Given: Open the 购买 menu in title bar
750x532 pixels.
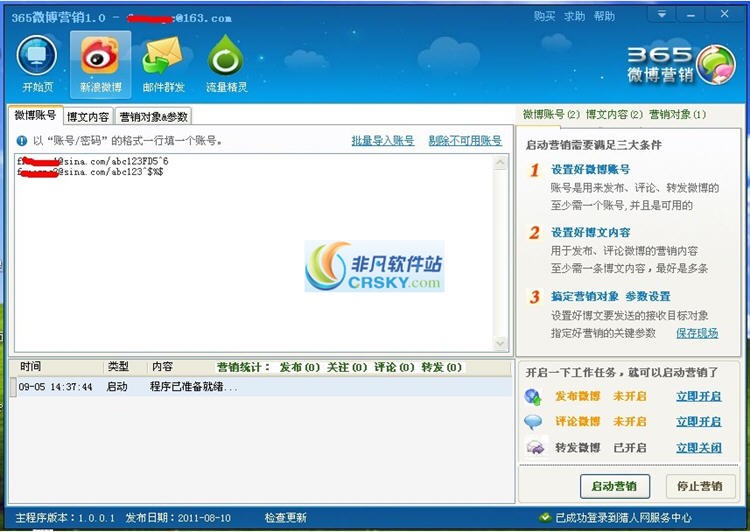Looking at the screenshot, I should (x=544, y=16).
